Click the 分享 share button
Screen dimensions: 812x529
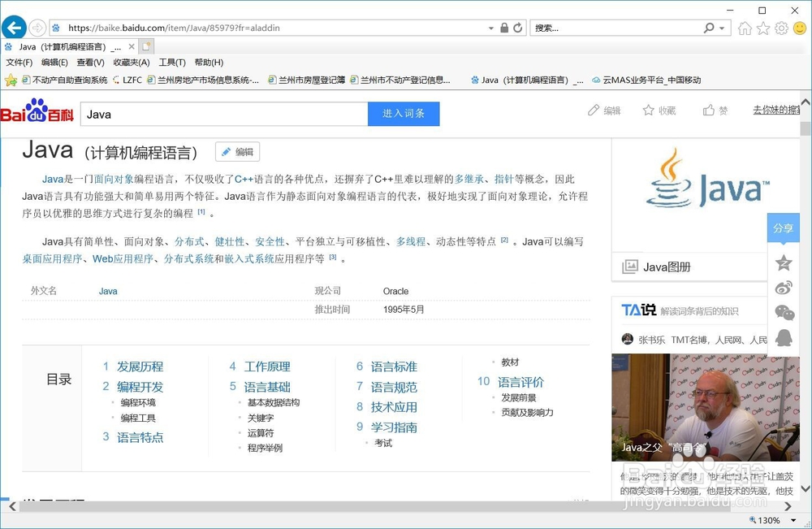point(783,228)
